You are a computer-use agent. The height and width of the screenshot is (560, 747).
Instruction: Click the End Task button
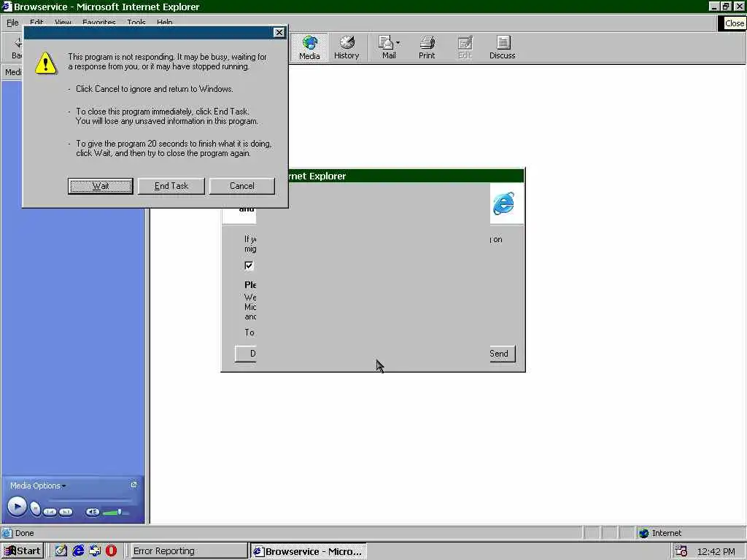(171, 186)
